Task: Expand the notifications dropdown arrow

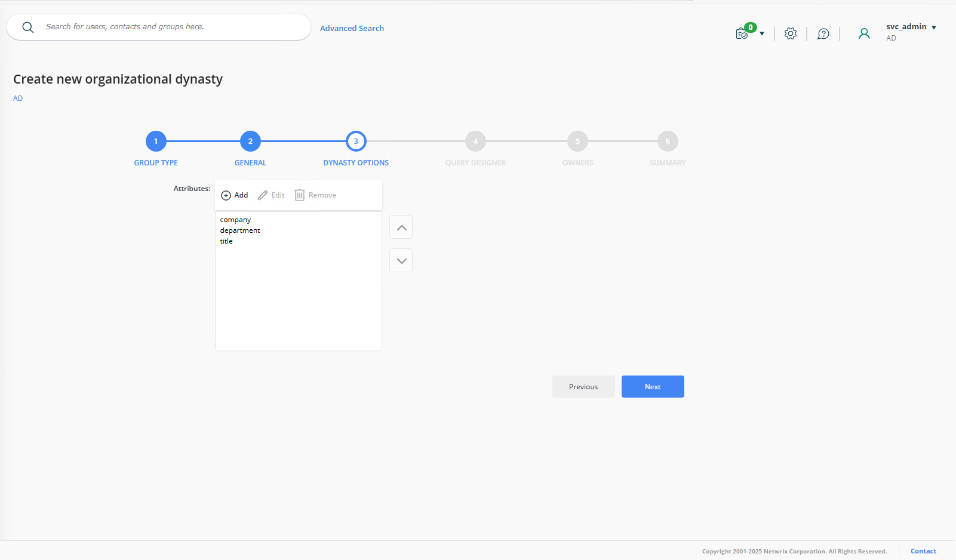Action: 761,34
